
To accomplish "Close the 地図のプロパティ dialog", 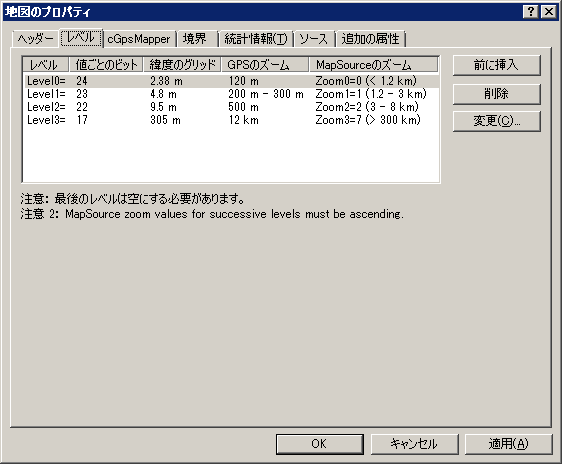I will tap(549, 12).
